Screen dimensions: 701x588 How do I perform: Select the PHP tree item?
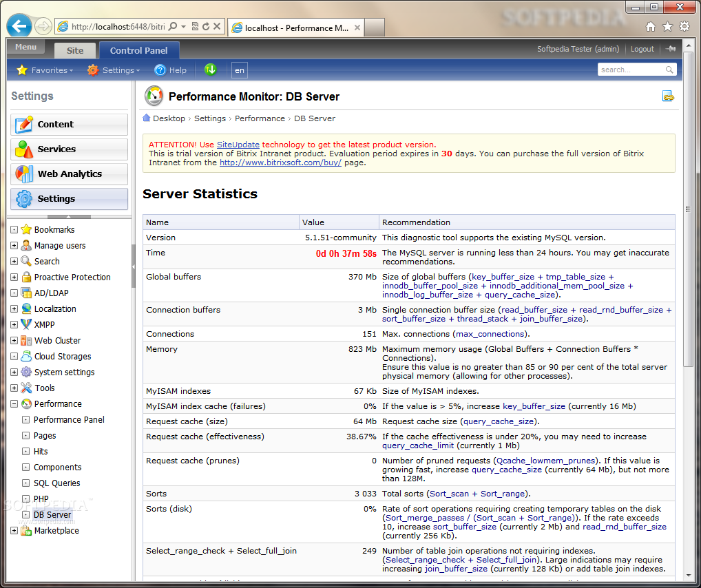[41, 499]
